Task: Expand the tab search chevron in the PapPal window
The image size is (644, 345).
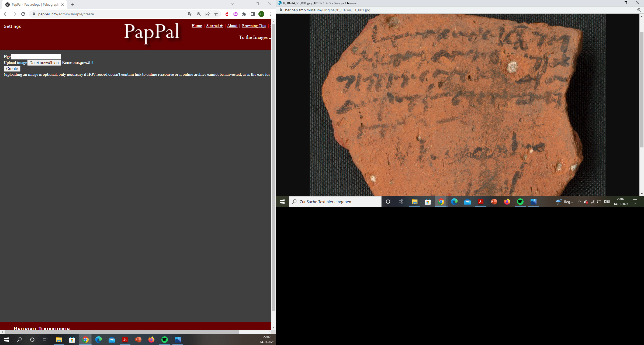Action: 233,4
